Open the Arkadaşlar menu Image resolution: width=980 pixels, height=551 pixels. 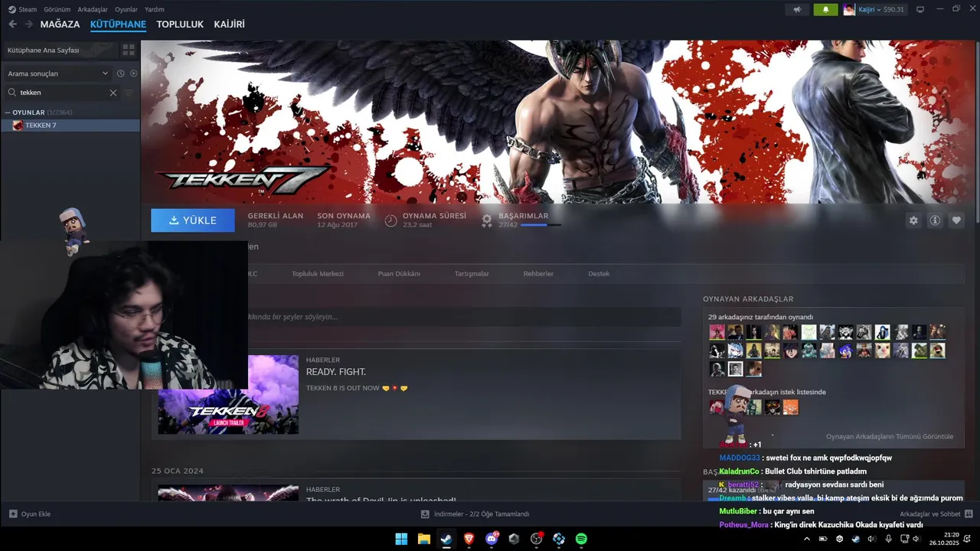[x=93, y=9]
